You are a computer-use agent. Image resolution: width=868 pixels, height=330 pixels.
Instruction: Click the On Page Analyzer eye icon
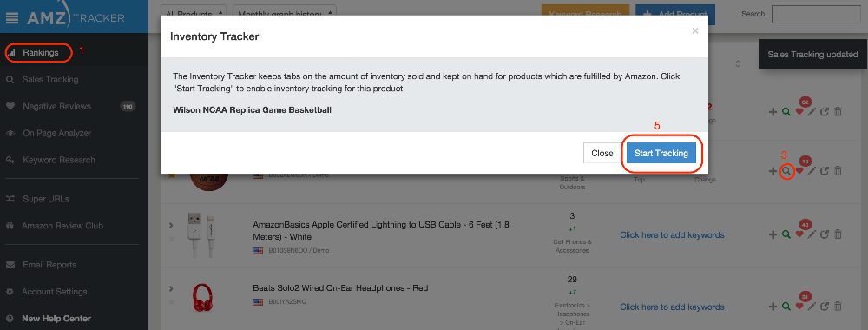point(10,134)
